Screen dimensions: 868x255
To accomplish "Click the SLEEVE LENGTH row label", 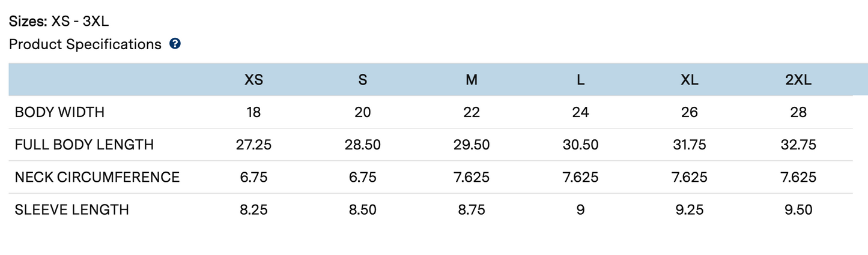I will pos(72,209).
